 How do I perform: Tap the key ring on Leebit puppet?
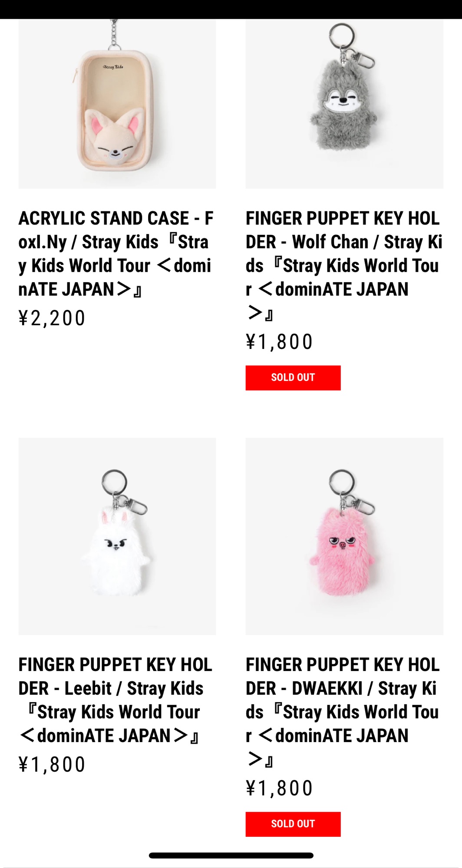pos(115,482)
